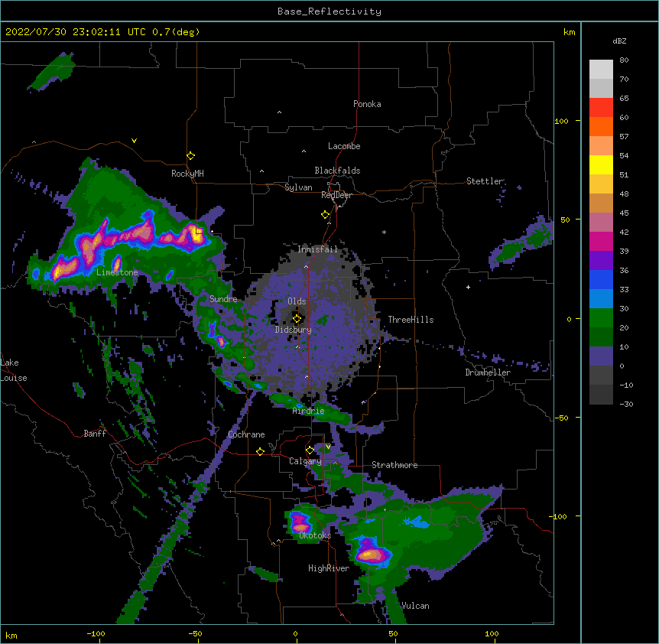This screenshot has width=659, height=644.
Task: Select the blue 33-36 dBZ legend swatch
Action: [601, 279]
